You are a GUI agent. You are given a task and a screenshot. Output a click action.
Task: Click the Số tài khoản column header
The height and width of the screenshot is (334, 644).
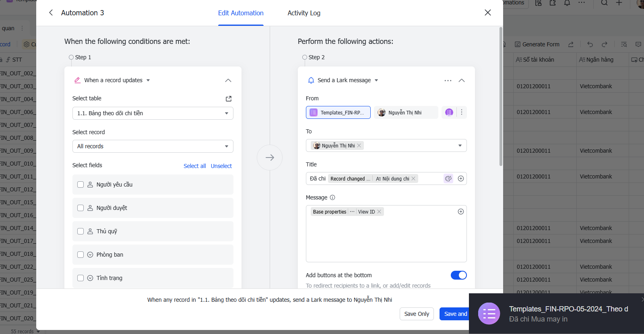pos(545,60)
